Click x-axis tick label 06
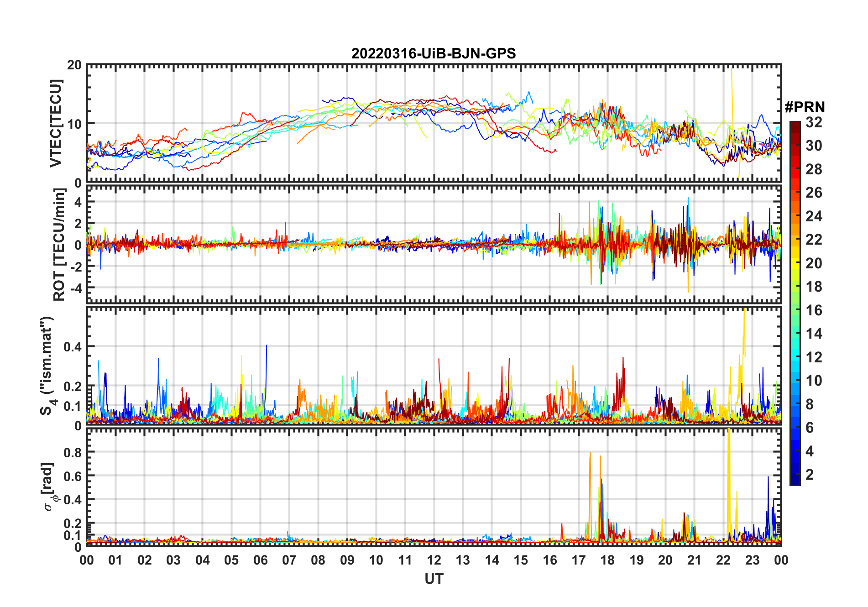 tap(260, 560)
